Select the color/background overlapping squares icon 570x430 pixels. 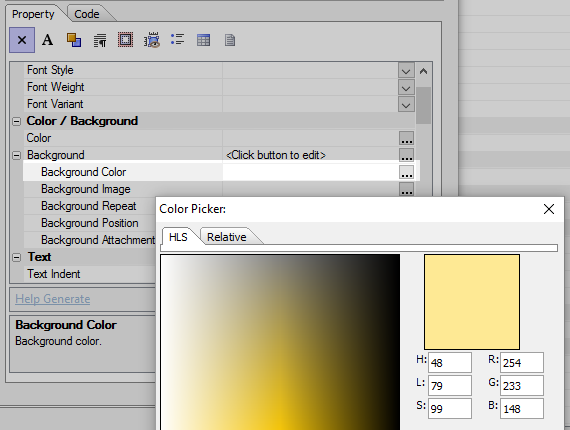coord(74,40)
